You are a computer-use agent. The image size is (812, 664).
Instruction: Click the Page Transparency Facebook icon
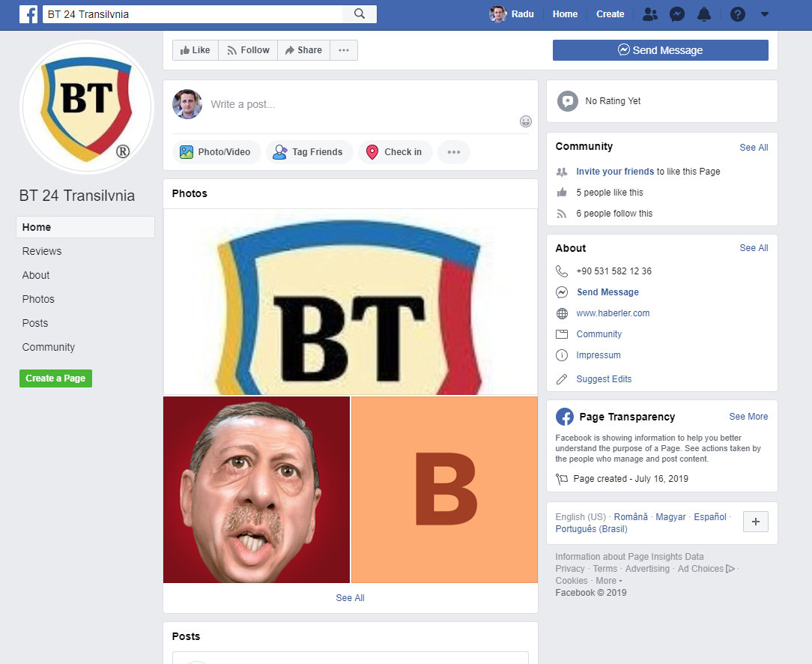coord(565,417)
